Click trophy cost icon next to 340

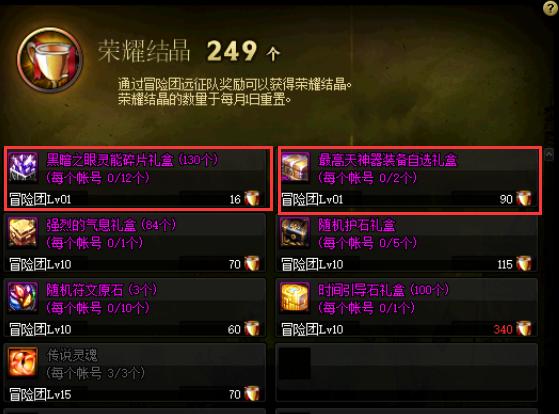pos(524,329)
